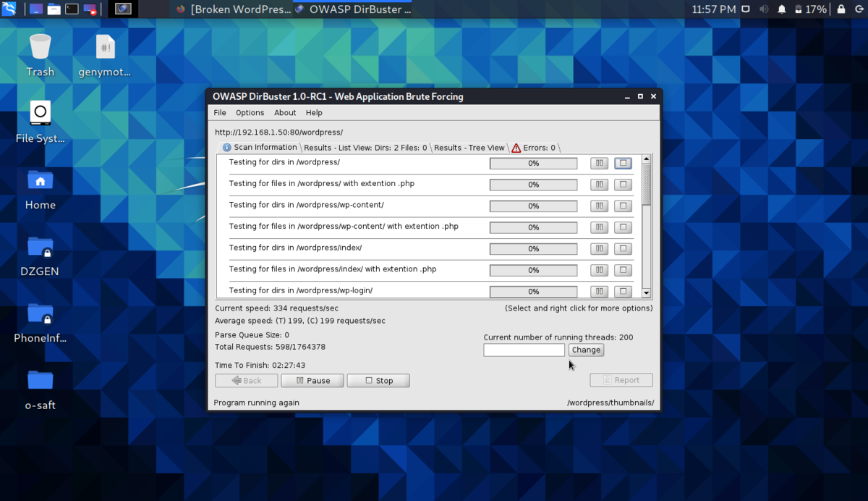Image resolution: width=868 pixels, height=501 pixels.
Task: Click the volume speaker tray icon
Action: (764, 9)
